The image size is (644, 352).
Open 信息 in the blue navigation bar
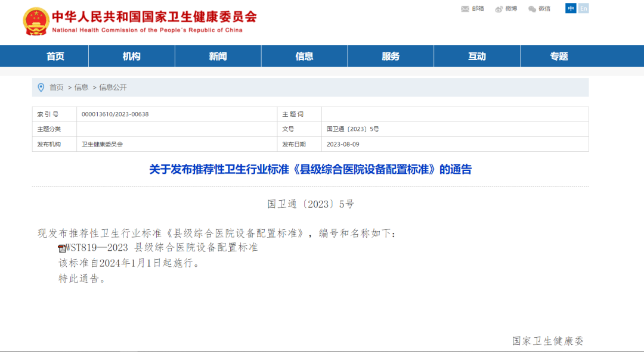click(304, 56)
